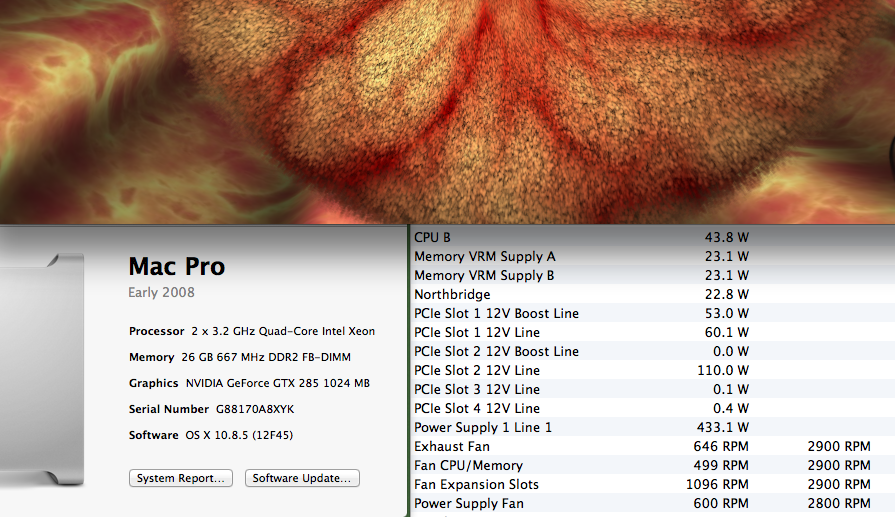Open the System Report button
The width and height of the screenshot is (895, 517).
180,478
